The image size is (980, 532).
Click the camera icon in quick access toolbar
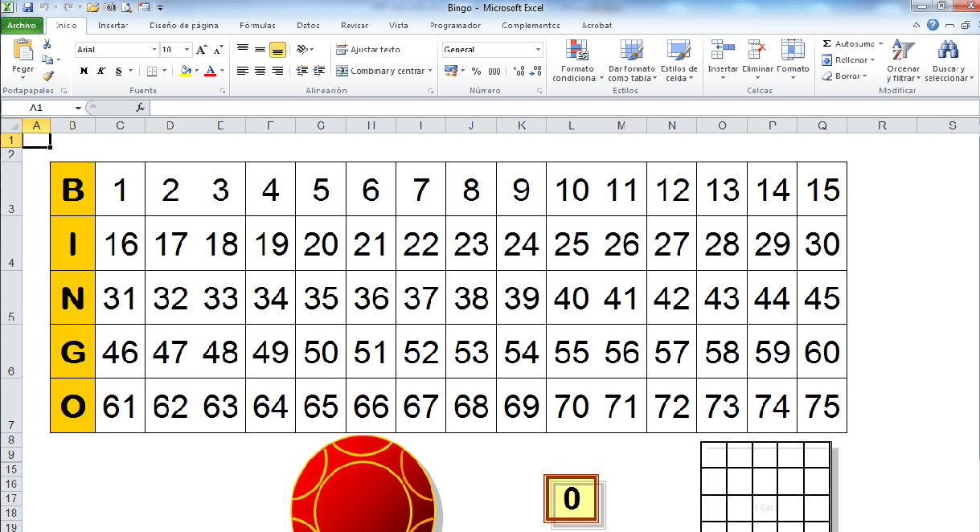point(109,7)
